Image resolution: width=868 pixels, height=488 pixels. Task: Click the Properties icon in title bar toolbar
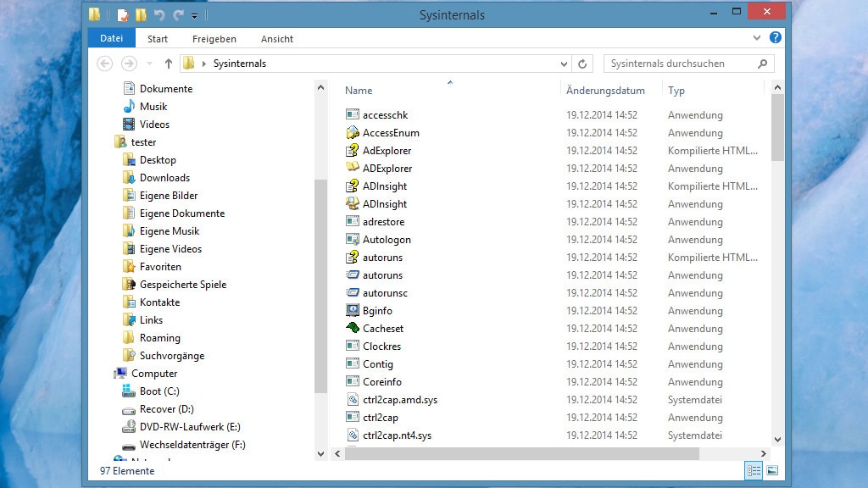[x=122, y=15]
